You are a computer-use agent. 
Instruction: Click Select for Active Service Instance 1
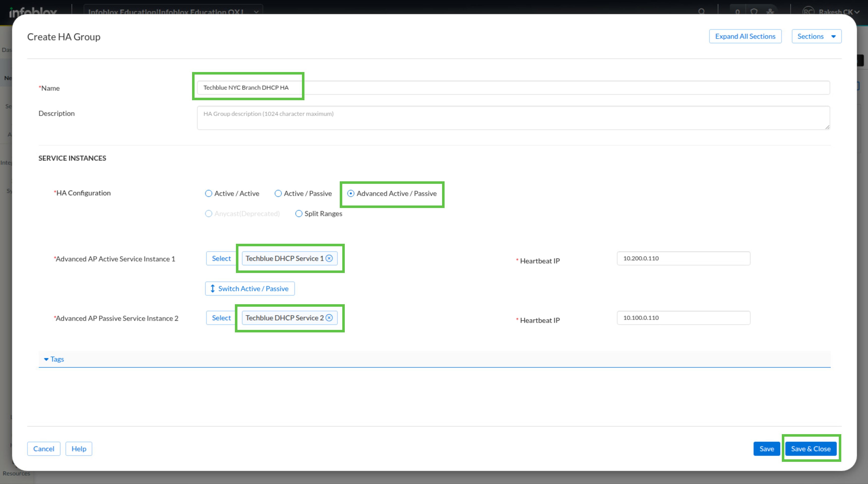[221, 258]
